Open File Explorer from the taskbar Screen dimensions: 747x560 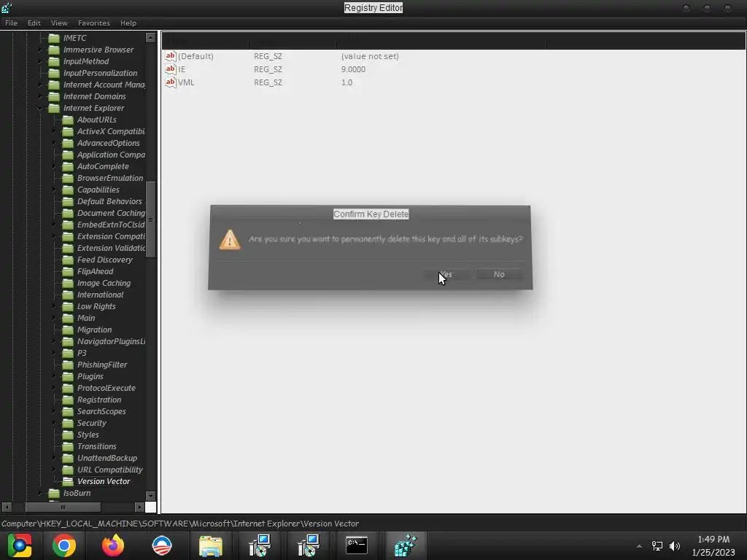[211, 545]
